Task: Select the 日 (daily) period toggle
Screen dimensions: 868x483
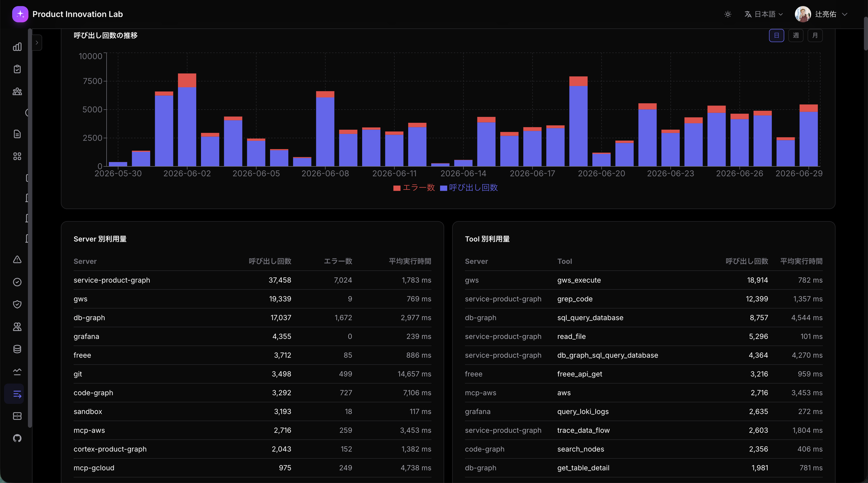Action: (776, 36)
